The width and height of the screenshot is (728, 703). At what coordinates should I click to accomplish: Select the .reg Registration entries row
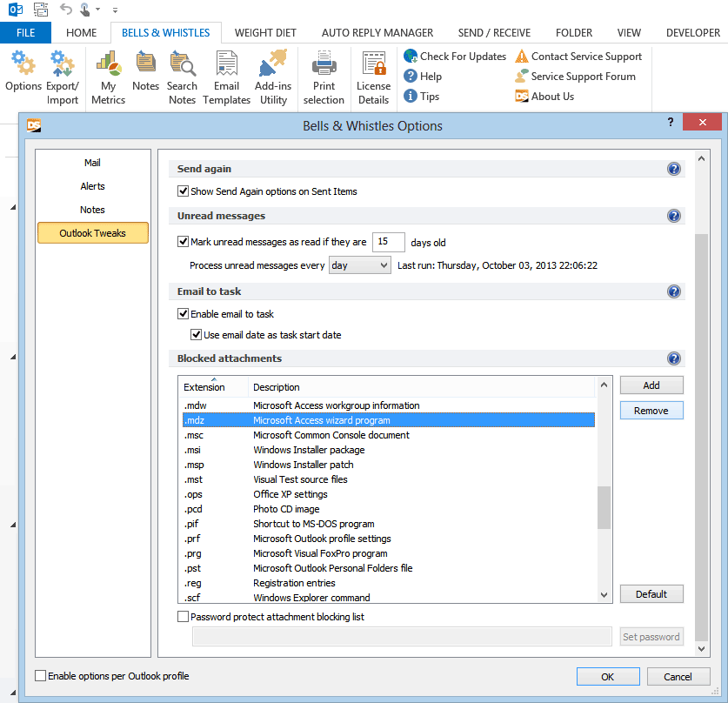click(x=389, y=583)
